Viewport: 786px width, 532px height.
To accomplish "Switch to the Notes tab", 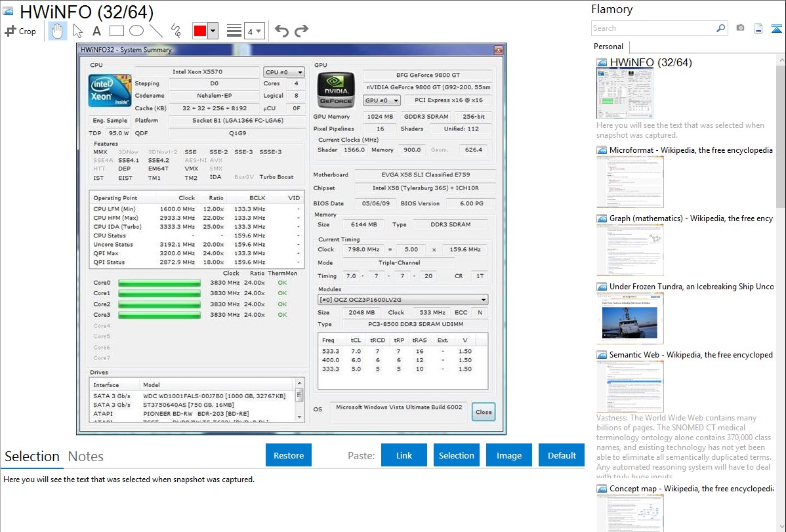I will point(86,457).
